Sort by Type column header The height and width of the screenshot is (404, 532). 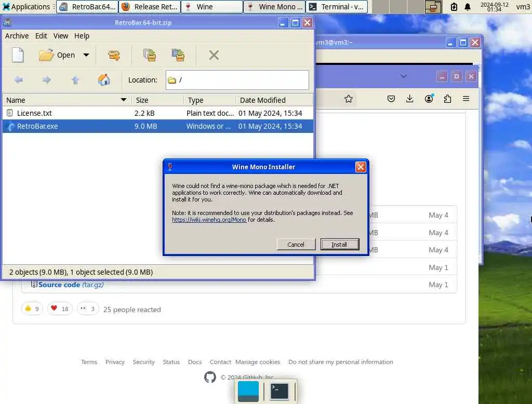tap(210, 100)
